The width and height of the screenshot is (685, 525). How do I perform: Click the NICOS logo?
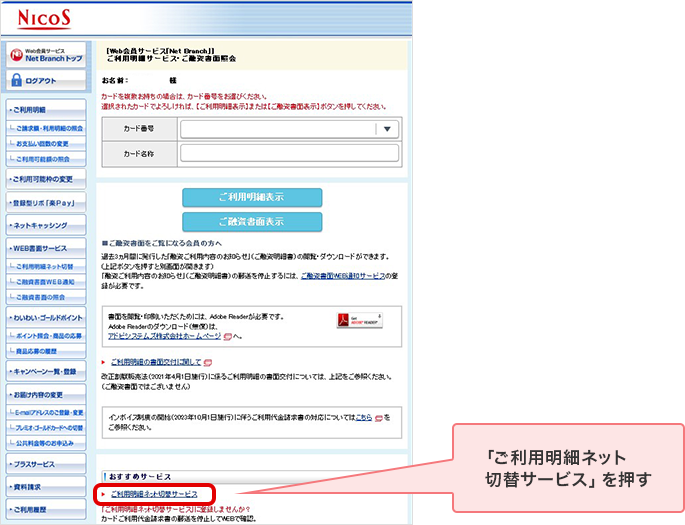(x=44, y=19)
